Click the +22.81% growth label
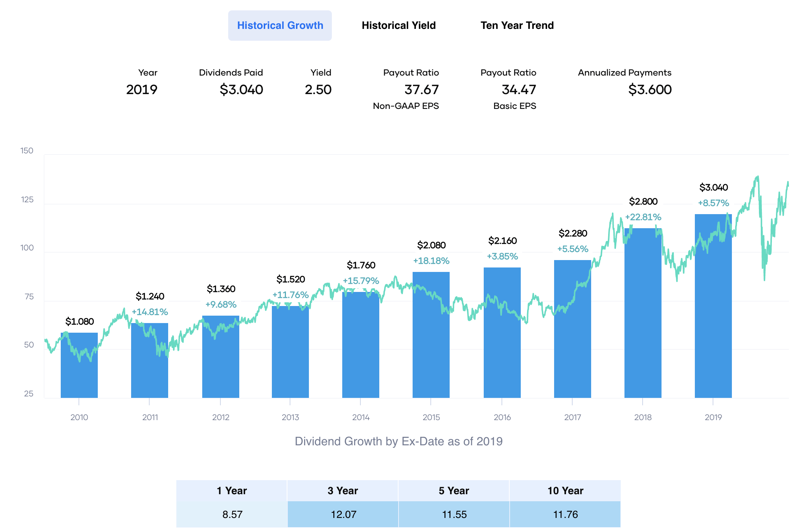 coord(643,217)
